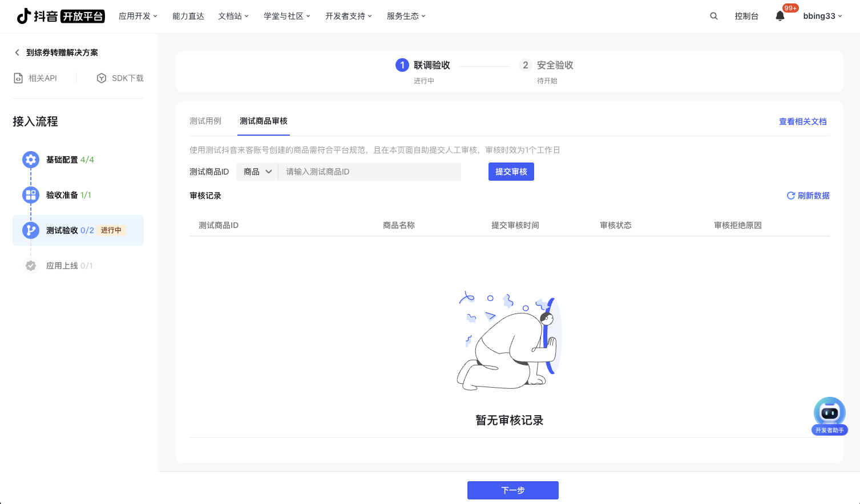
Task: Open 能力直达 in the top navigation
Action: tap(188, 16)
